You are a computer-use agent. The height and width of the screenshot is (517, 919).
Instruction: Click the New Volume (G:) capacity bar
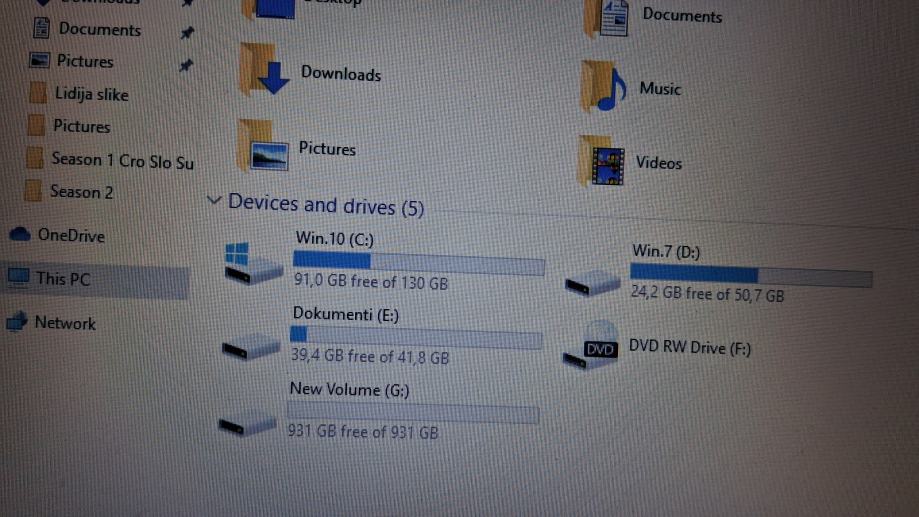pos(413,413)
